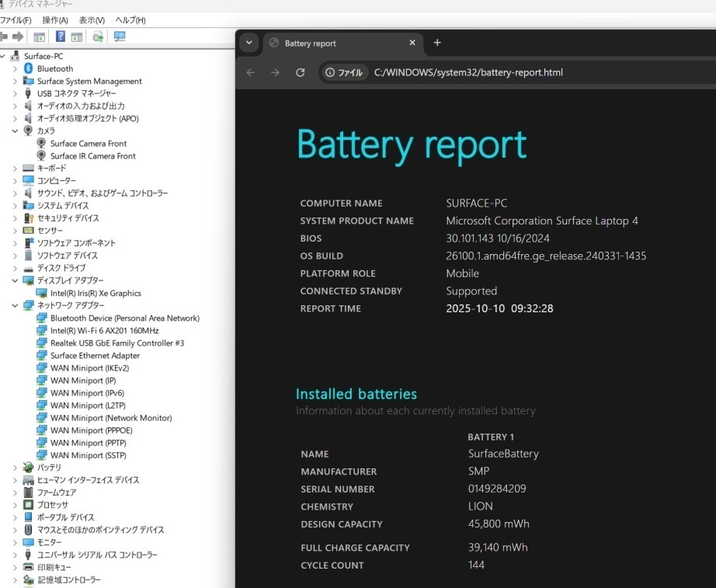Click the scan for hardware changes monitor icon
The image size is (716, 588).
click(x=119, y=37)
